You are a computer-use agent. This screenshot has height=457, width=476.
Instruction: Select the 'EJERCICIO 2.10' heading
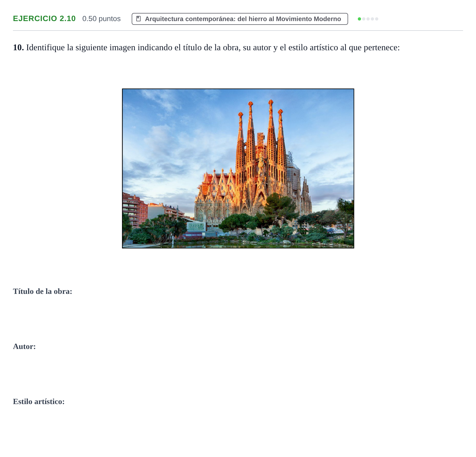pyautogui.click(x=44, y=19)
